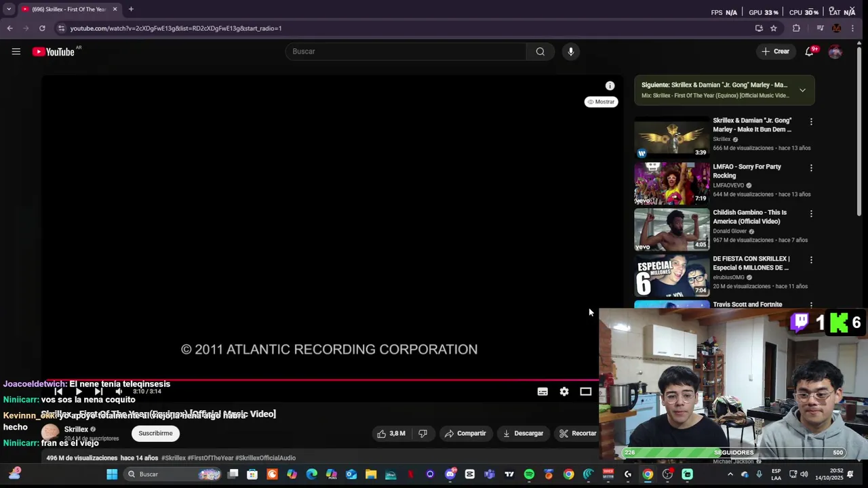The image size is (868, 488).
Task: Open the options menu for DE FIESTA CON SKRILLEX video
Action: point(811,260)
